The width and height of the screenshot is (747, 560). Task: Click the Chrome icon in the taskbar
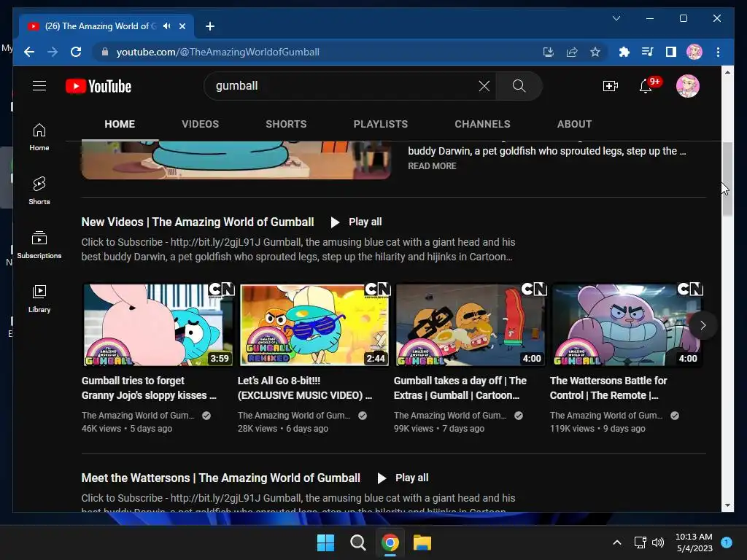390,542
